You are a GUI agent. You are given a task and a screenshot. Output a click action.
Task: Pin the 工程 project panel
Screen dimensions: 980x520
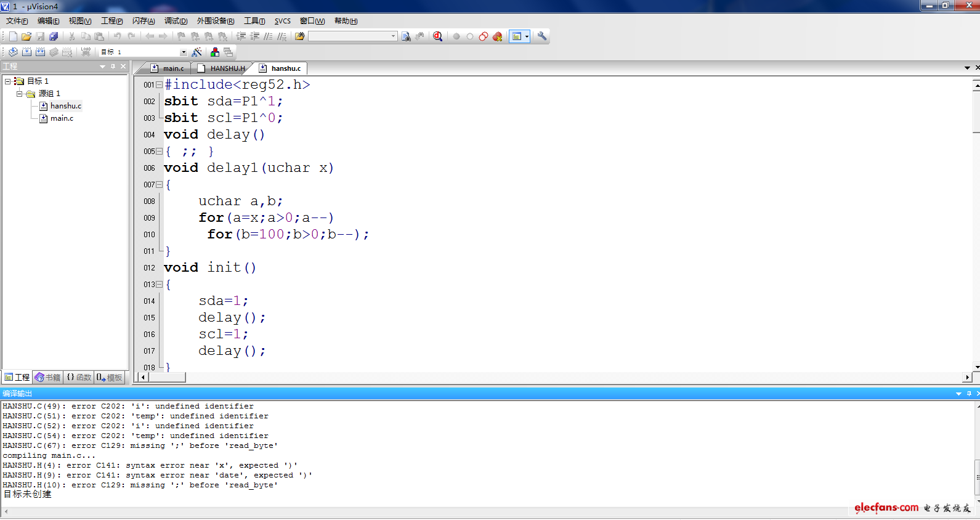pyautogui.click(x=113, y=66)
